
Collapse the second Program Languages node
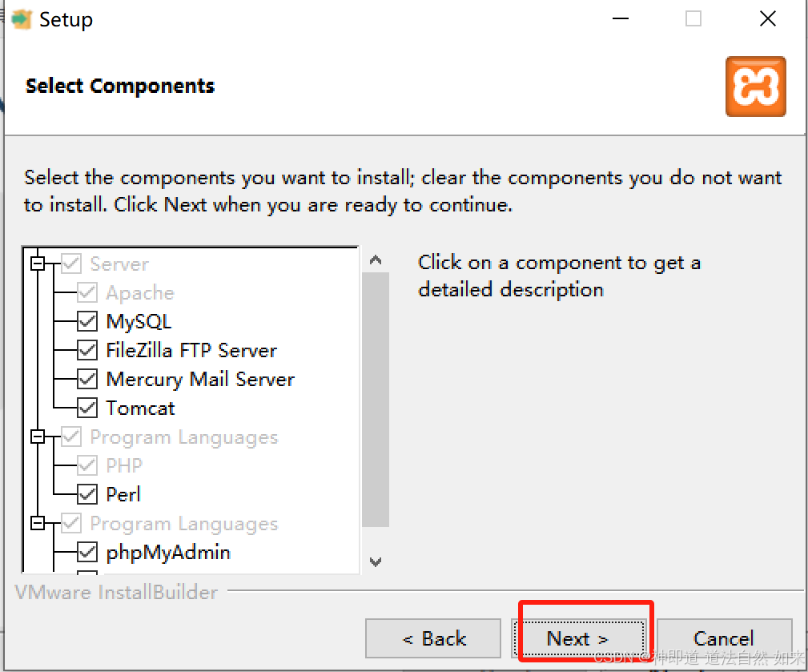click(x=38, y=524)
